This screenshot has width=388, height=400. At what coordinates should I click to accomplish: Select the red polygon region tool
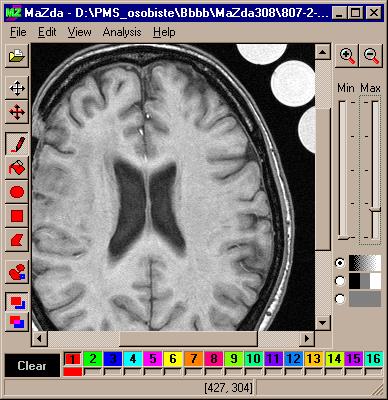(x=17, y=240)
